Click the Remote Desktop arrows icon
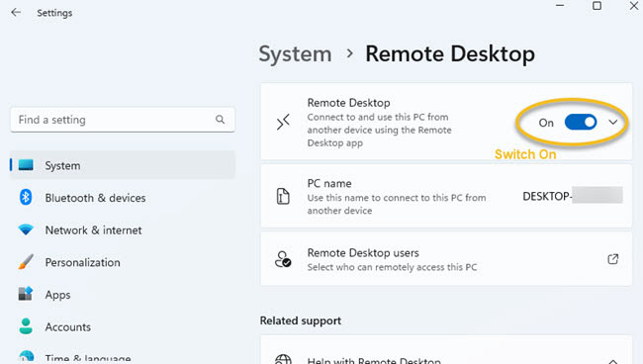Screen dimensions: 643x364 coord(283,122)
